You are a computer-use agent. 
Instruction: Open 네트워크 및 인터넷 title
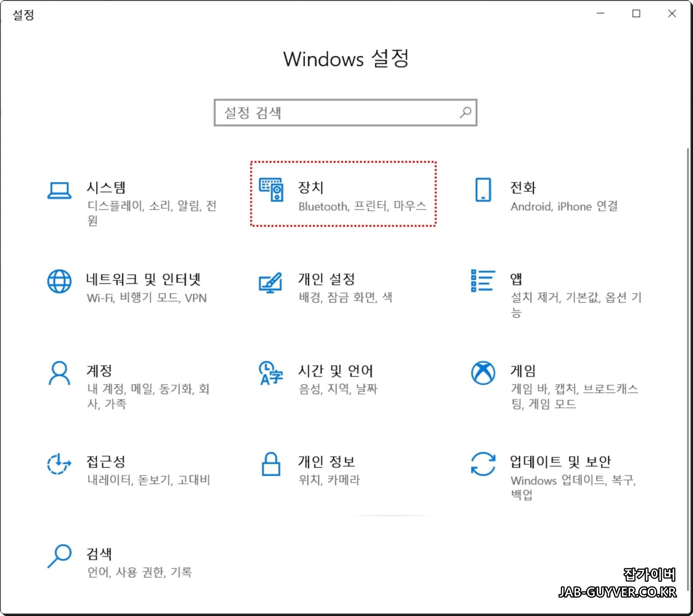(x=144, y=279)
